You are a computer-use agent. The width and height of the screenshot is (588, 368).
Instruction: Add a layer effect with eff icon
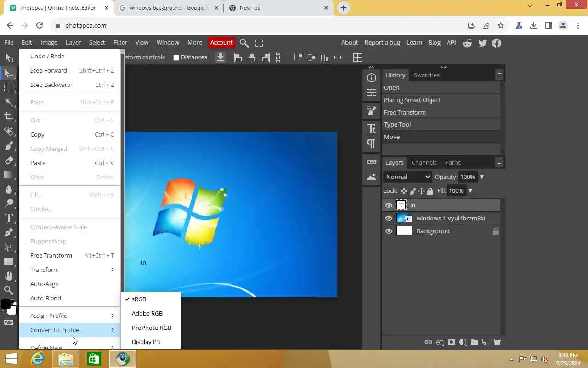pyautogui.click(x=440, y=342)
